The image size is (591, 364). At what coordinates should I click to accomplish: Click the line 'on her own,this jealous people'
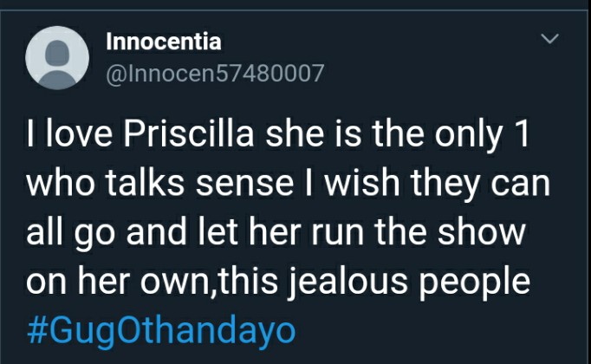[x=278, y=282]
